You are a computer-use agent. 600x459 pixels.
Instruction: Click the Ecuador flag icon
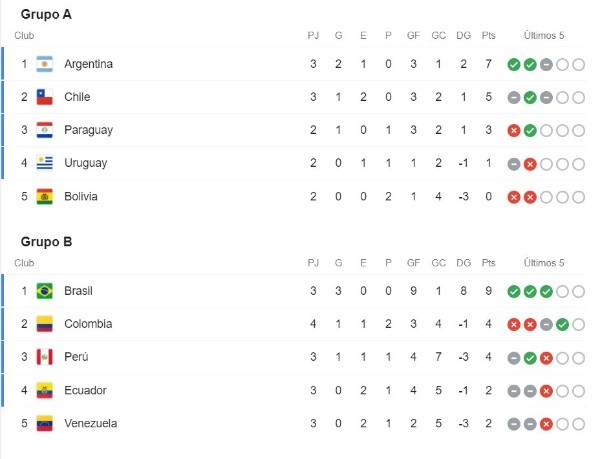click(44, 390)
